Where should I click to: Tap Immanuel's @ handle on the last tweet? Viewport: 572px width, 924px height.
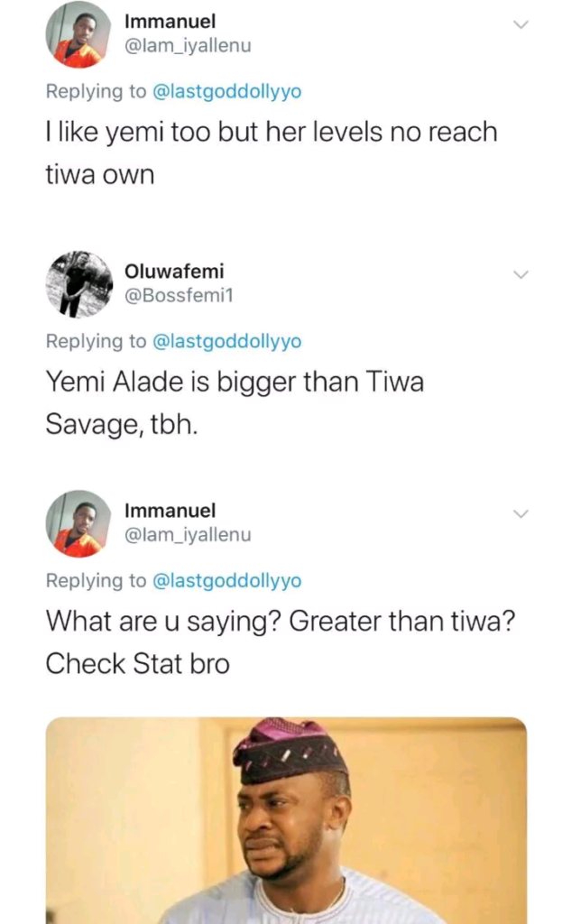[x=188, y=534]
